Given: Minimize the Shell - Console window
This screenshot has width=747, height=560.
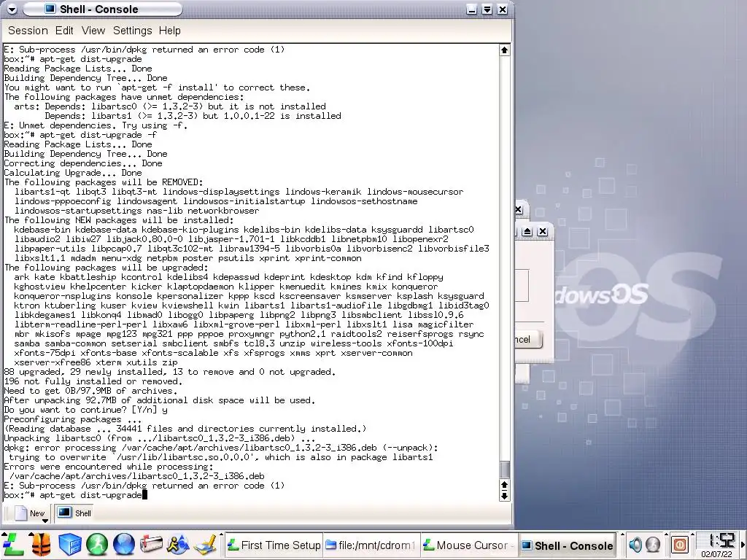Looking at the screenshot, I should point(472,9).
